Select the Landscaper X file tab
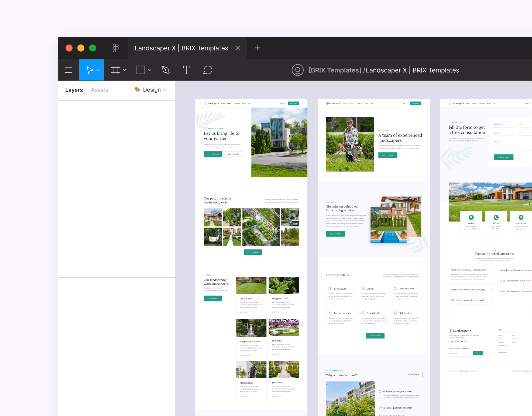Screen dimensions: 532x416 tap(181, 48)
